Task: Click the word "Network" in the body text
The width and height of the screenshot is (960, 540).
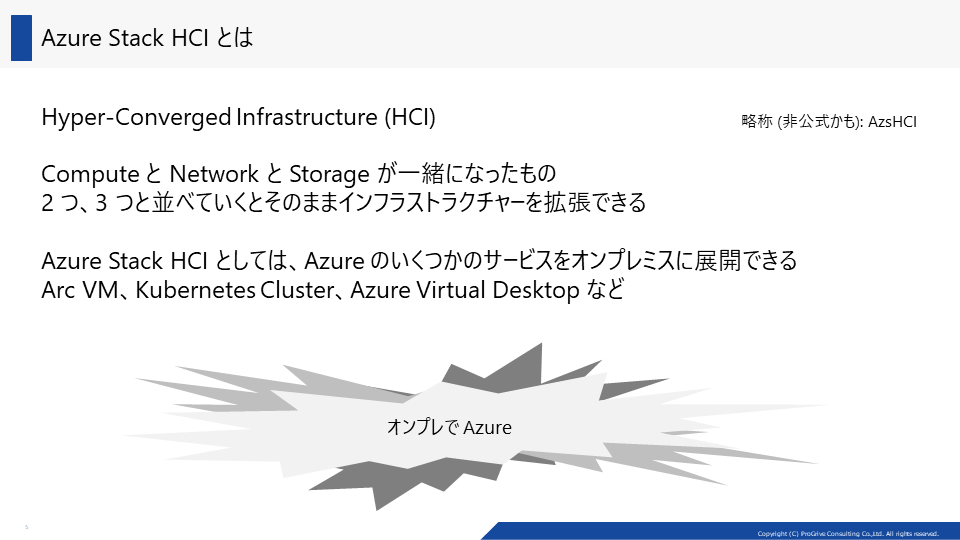Action: click(x=214, y=174)
